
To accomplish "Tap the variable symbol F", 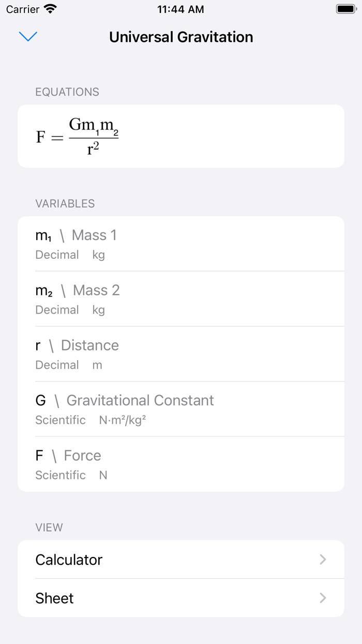I will (39, 455).
